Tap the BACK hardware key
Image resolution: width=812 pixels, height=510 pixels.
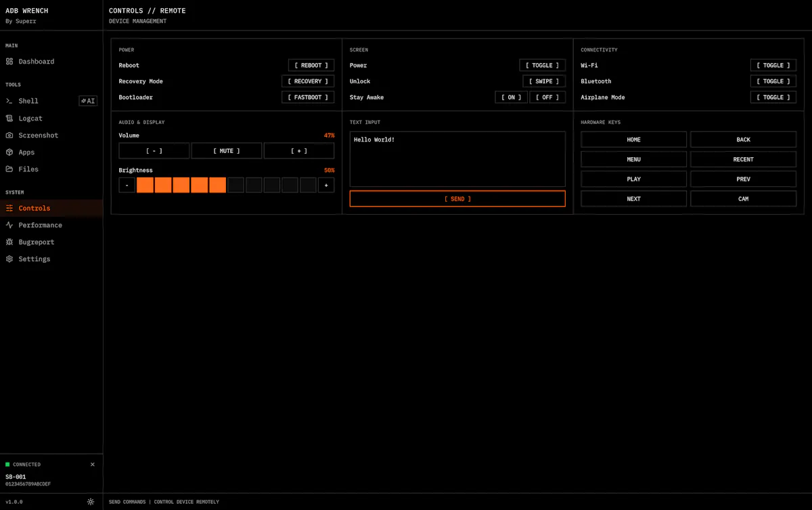(x=744, y=140)
